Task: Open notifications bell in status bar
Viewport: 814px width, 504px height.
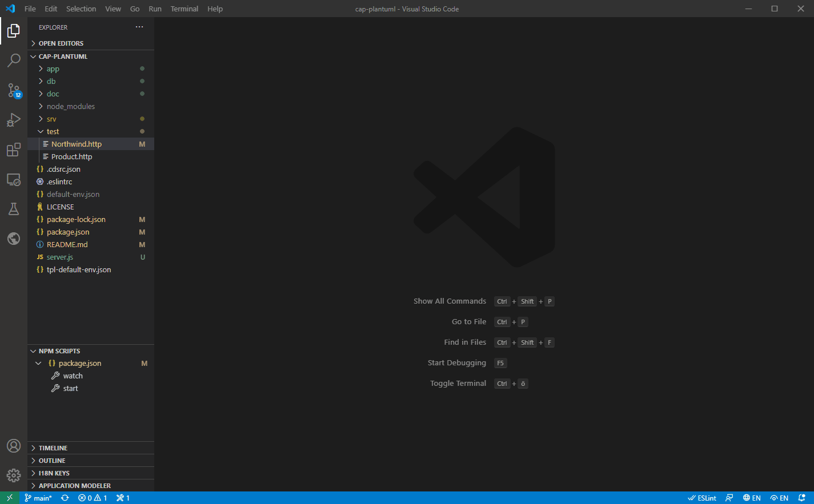Action: (x=801, y=498)
